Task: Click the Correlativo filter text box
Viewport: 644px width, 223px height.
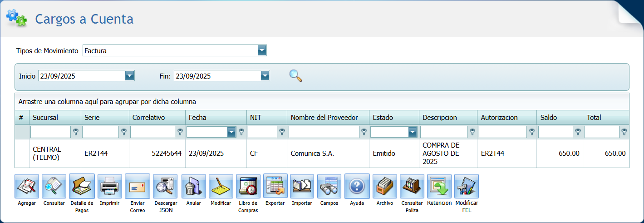Action: point(152,132)
